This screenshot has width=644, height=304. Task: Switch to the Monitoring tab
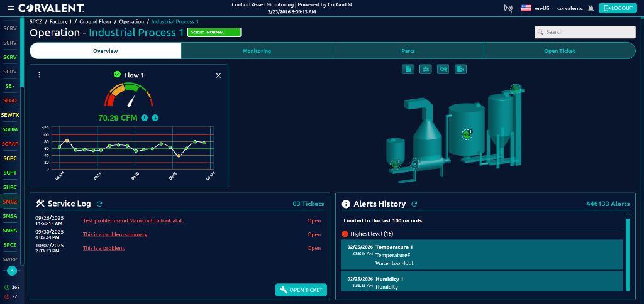257,51
